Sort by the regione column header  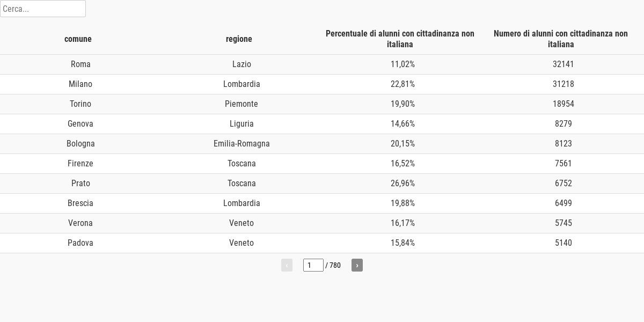tap(239, 39)
